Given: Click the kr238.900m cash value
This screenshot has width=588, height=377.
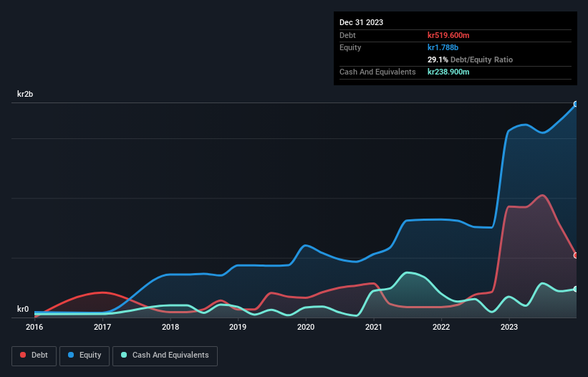Looking at the screenshot, I should 448,72.
